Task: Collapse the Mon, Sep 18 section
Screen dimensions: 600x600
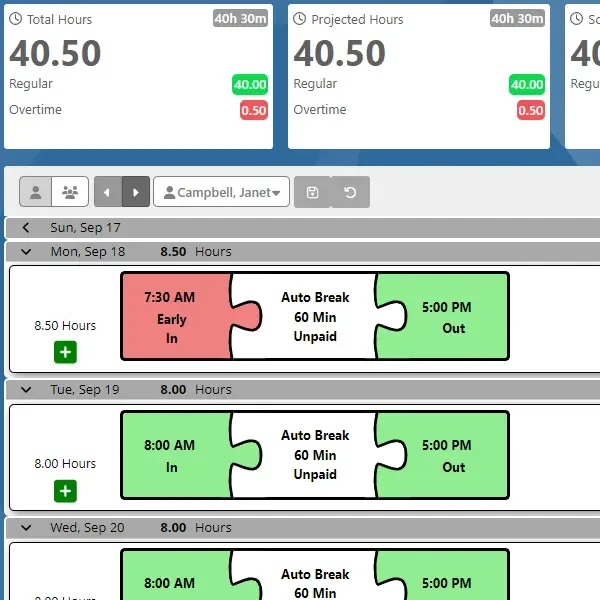Action: coord(26,252)
